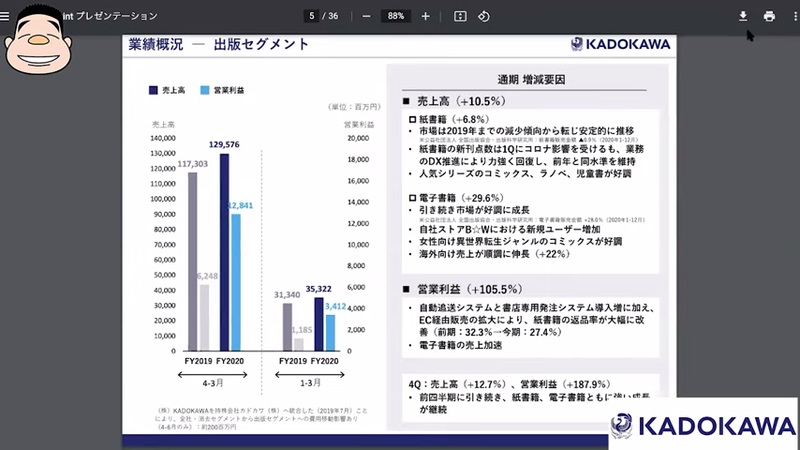The width and height of the screenshot is (800, 450).
Task: Click the zoom out minus button
Action: [x=366, y=16]
